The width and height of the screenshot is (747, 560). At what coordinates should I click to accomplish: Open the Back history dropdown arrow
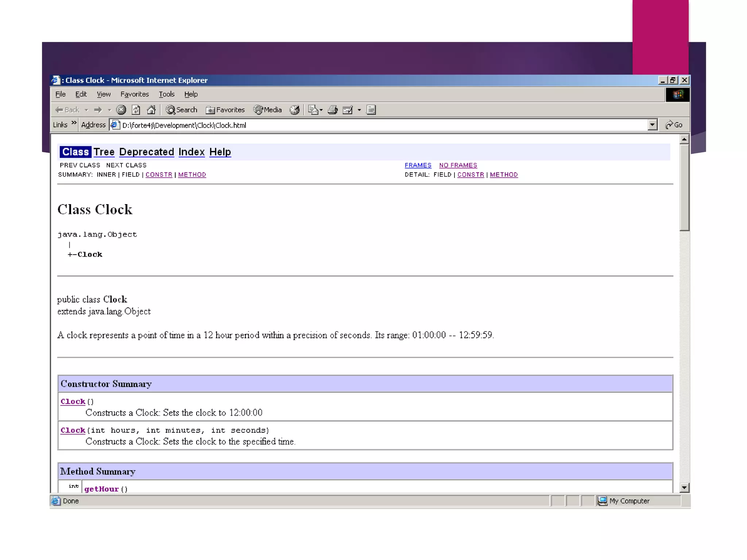[x=86, y=110]
